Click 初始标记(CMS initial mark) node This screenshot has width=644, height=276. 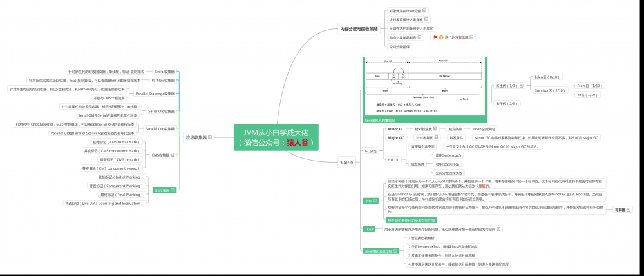(118, 142)
